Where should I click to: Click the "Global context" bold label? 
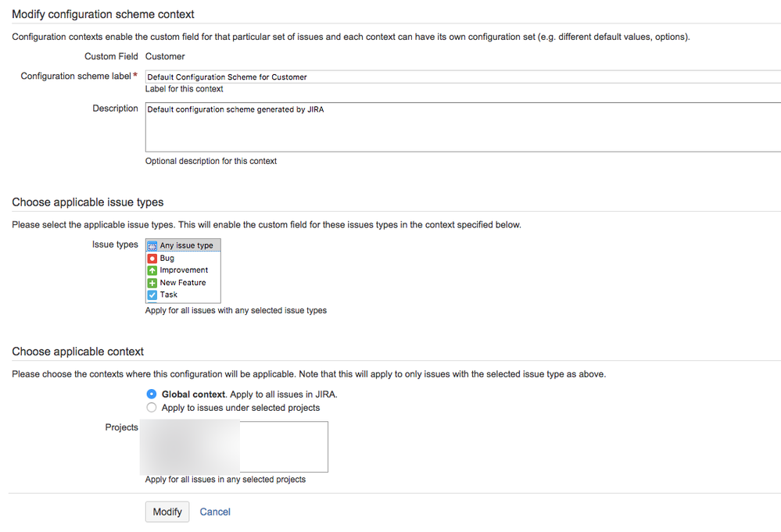point(194,395)
